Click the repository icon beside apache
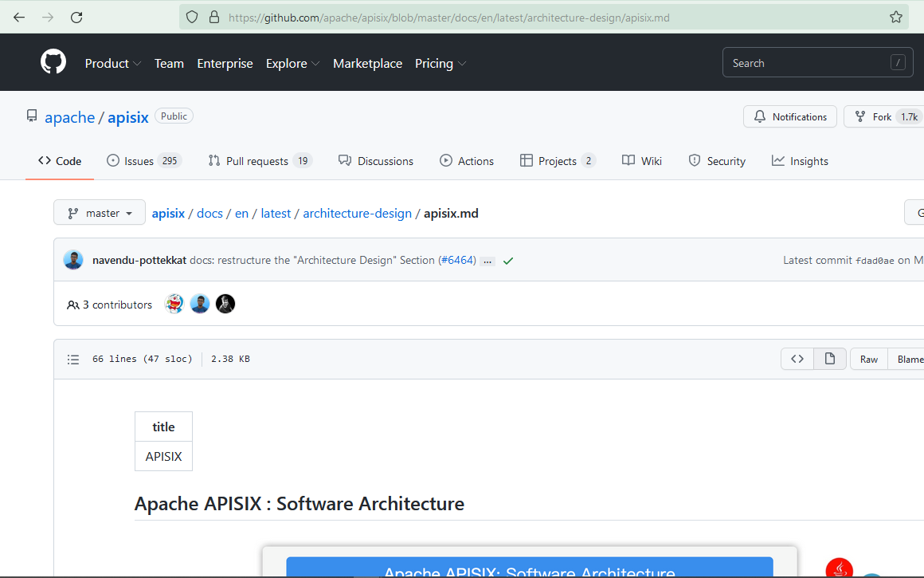 (32, 116)
